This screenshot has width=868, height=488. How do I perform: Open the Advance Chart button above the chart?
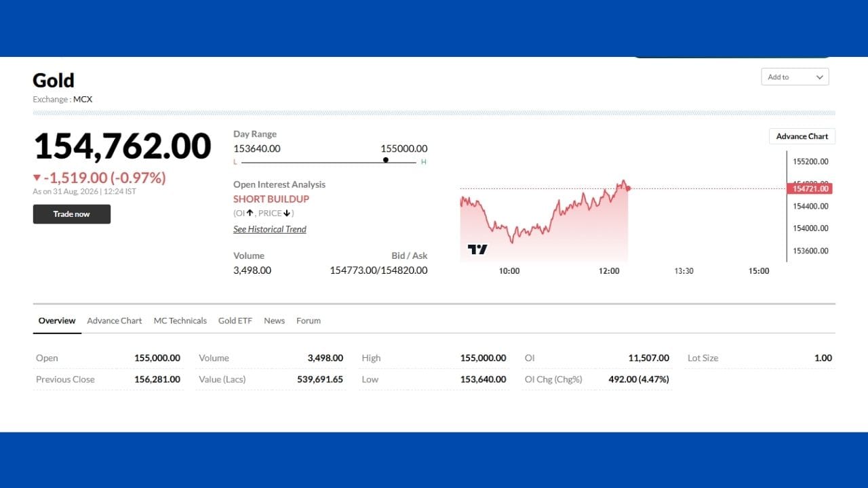coord(802,136)
